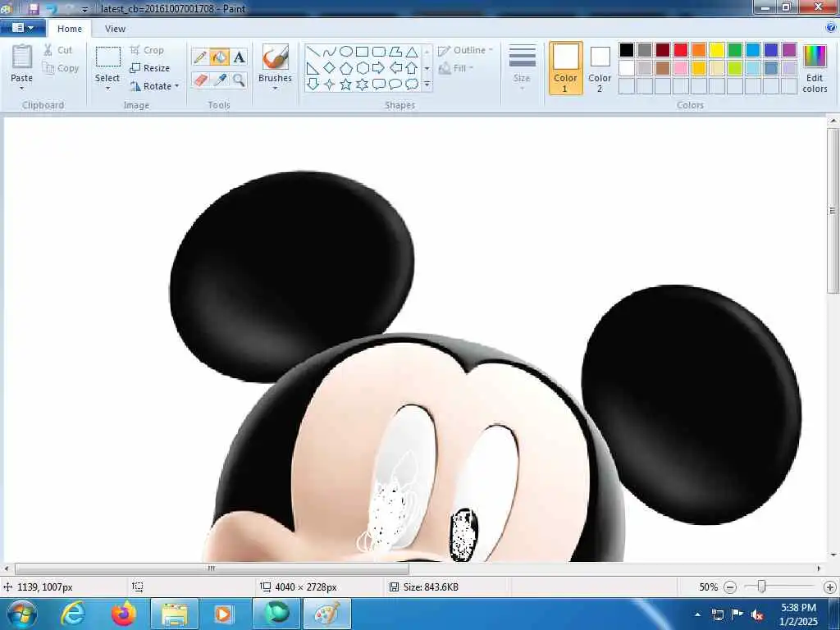The height and width of the screenshot is (630, 840).
Task: Select the Pencil tool
Action: (x=200, y=57)
